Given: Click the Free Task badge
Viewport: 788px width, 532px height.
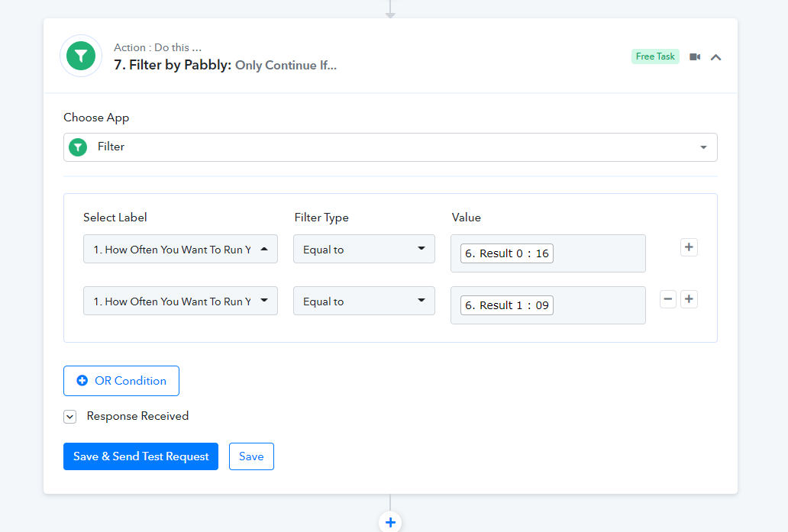Looking at the screenshot, I should click(x=655, y=56).
